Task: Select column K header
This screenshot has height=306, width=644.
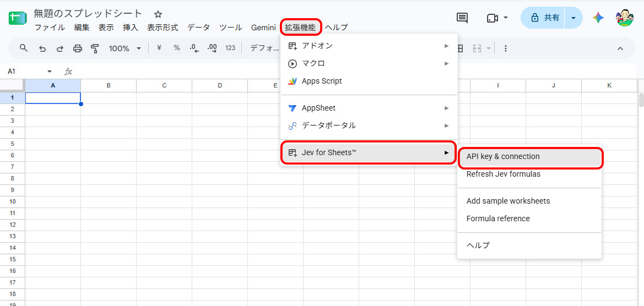Action: pos(609,85)
